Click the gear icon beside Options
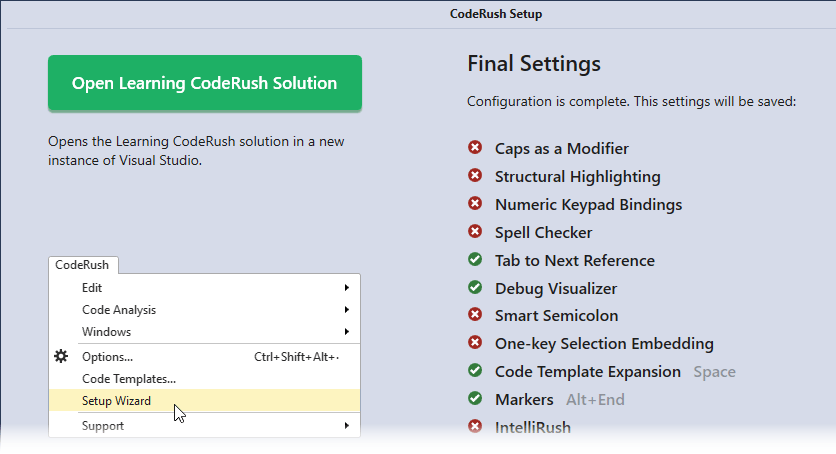 click(61, 356)
